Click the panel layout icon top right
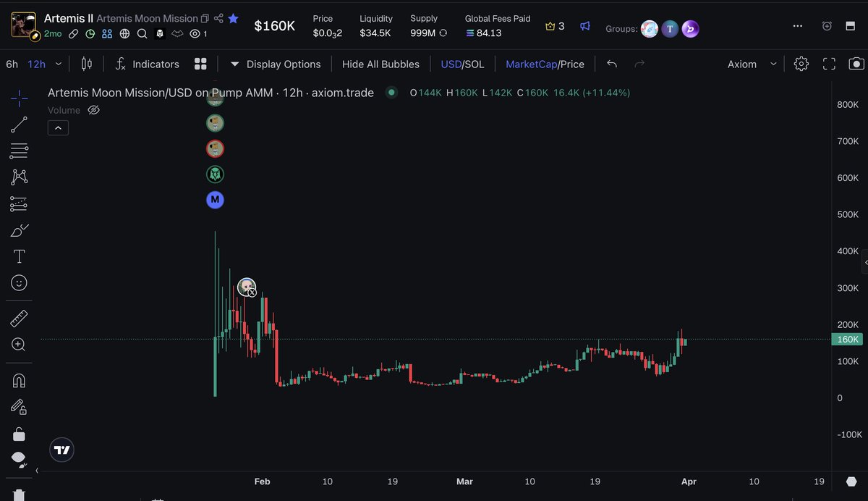 pyautogui.click(x=850, y=26)
